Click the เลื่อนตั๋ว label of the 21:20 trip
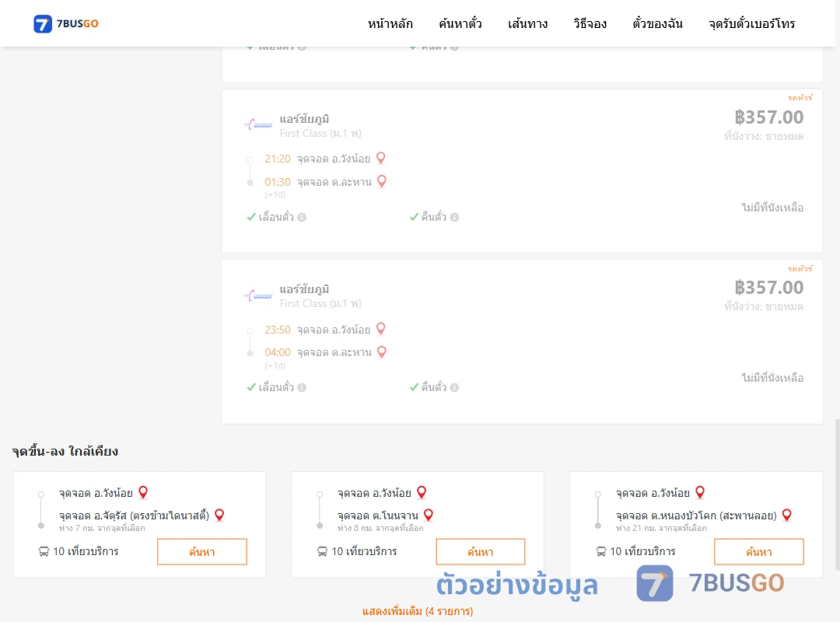The image size is (840, 622). (276, 217)
